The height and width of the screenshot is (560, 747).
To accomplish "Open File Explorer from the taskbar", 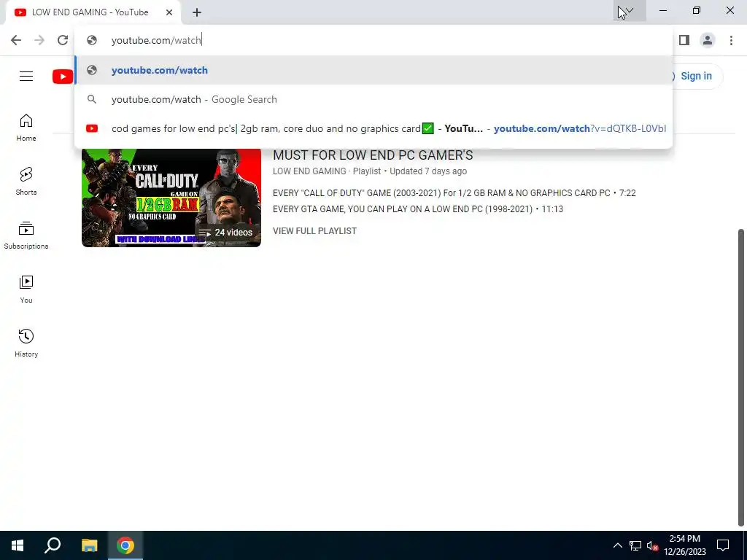I will pos(89,545).
